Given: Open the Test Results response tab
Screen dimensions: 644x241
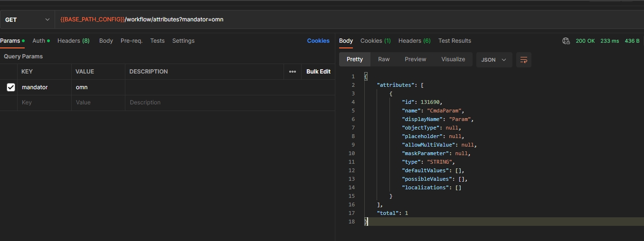Looking at the screenshot, I should click(x=455, y=41).
